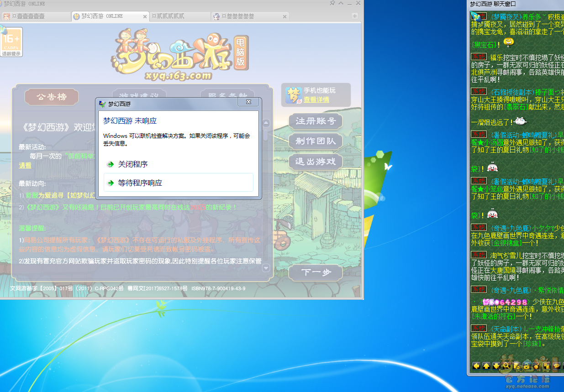Click the 退出游戏 exit game button
564x392 pixels.
tap(316, 161)
